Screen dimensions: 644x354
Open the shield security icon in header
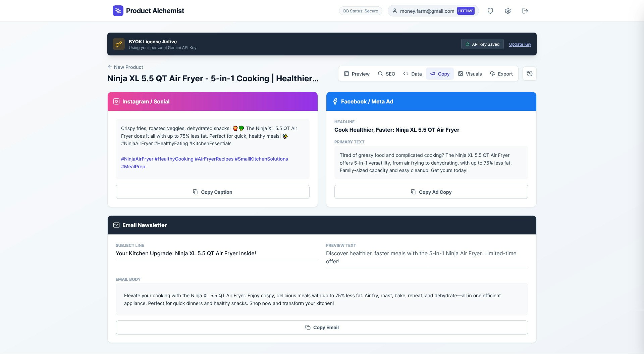(x=490, y=11)
